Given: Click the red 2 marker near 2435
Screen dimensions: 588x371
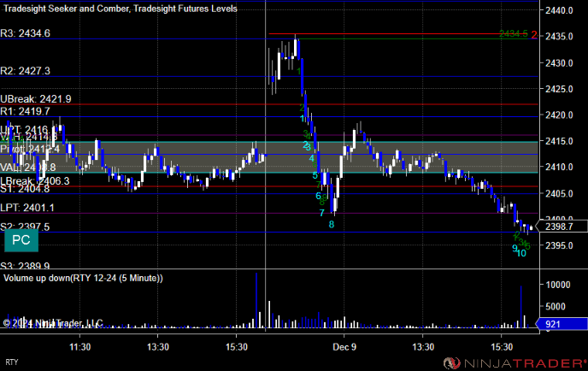Looking at the screenshot, I should tap(534, 35).
